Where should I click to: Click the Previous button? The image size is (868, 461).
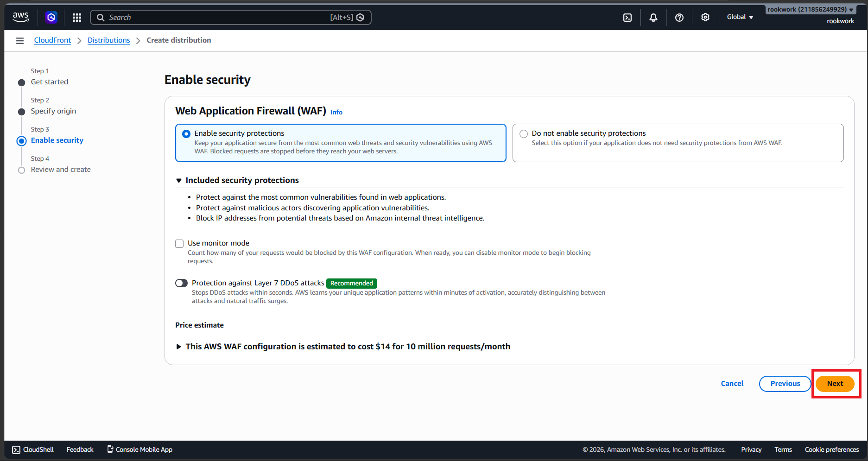785,384
